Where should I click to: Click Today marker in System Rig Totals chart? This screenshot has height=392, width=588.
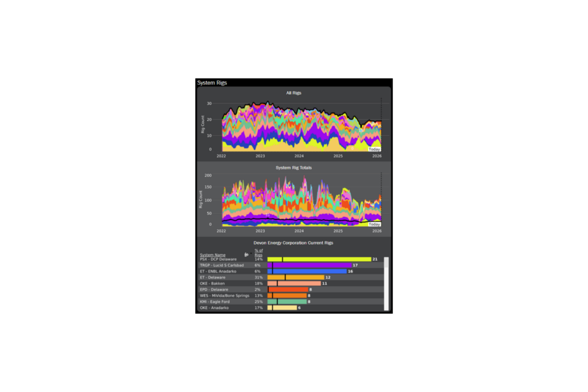[374, 224]
